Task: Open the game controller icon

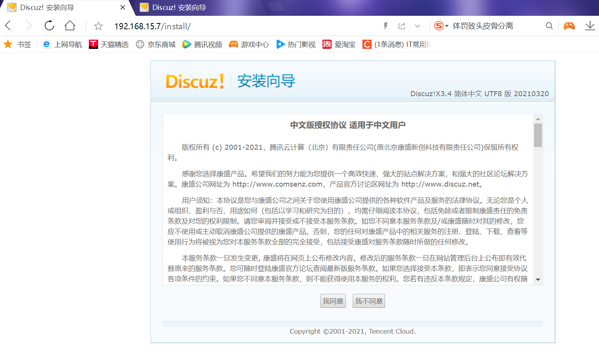Action: pos(569,26)
